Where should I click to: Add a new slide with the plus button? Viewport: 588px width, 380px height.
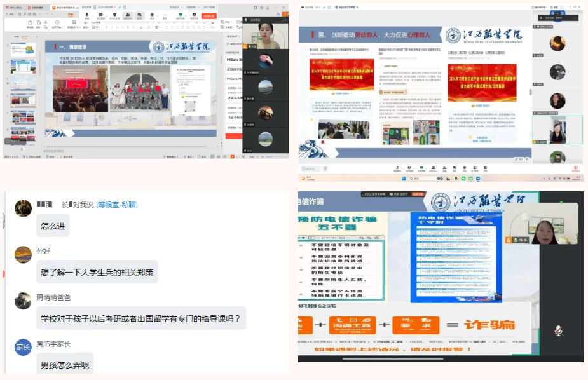21,149
